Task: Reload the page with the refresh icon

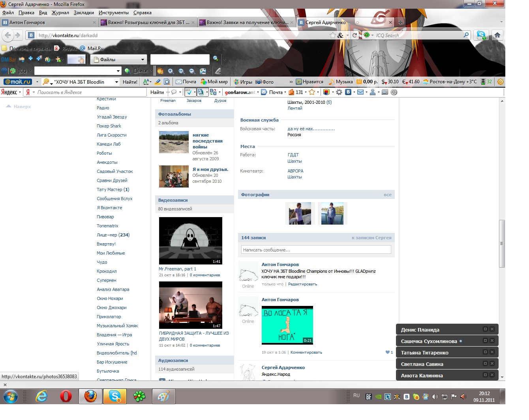Action: pyautogui.click(x=355, y=35)
